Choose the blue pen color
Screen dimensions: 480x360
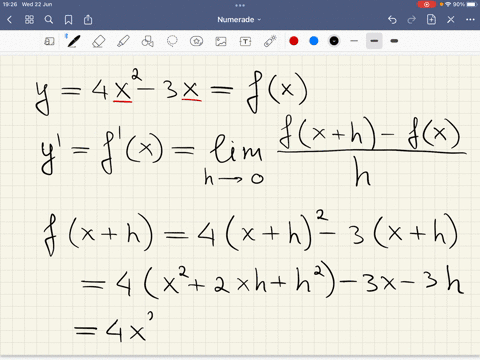(314, 41)
